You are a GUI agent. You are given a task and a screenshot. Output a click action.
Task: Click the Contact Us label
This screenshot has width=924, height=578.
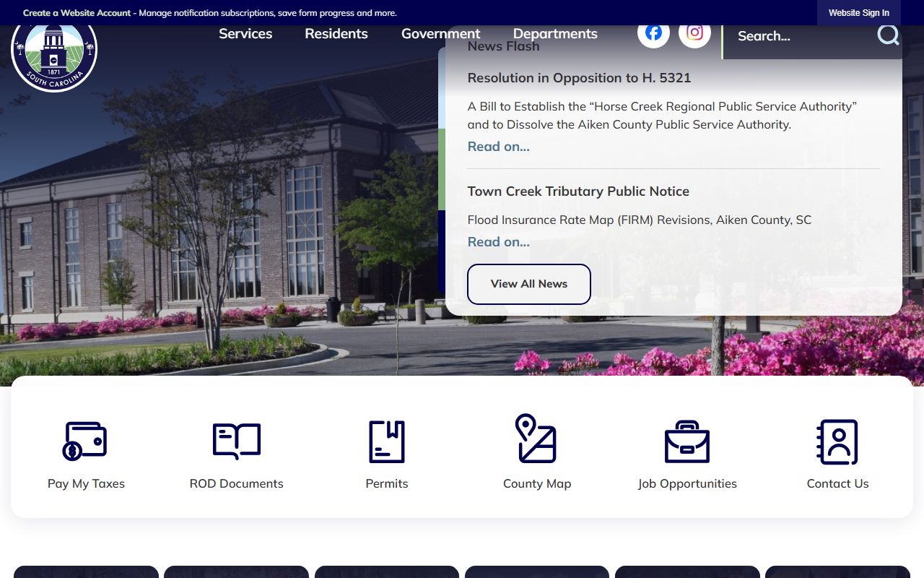pyautogui.click(x=837, y=484)
